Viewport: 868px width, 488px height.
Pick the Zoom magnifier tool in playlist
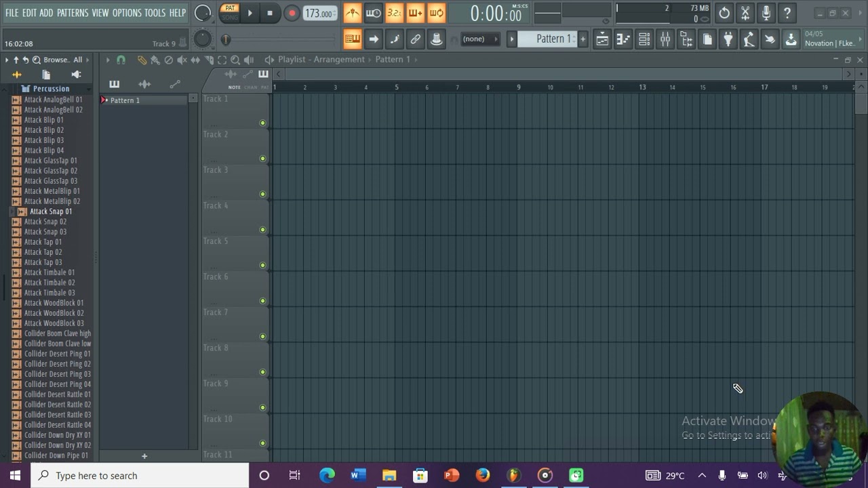(x=235, y=60)
